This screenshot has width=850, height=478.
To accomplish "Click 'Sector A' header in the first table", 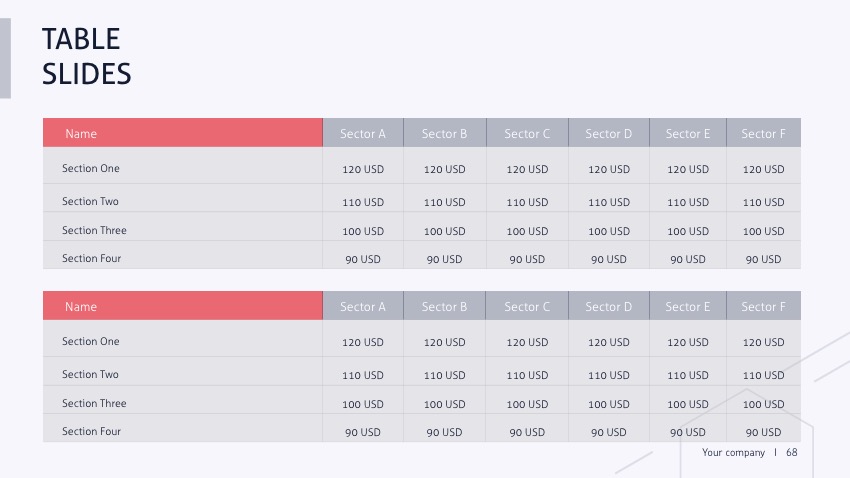I will pos(363,134).
